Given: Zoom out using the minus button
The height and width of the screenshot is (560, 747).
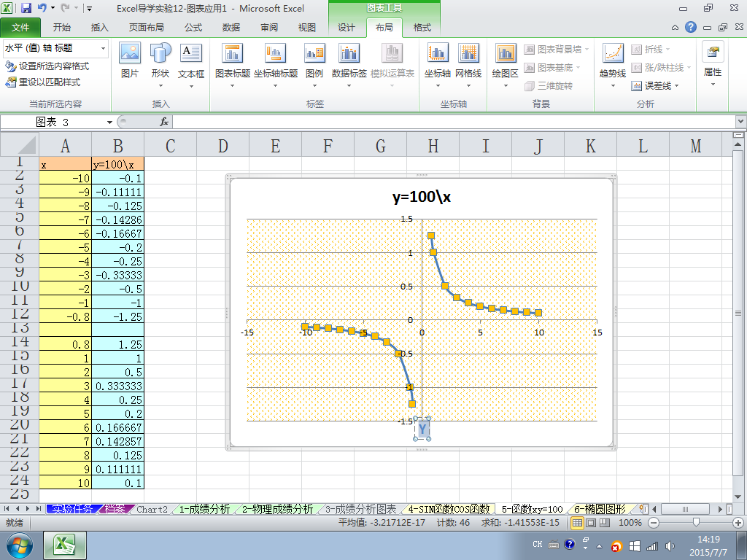Looking at the screenshot, I should click(x=654, y=523).
